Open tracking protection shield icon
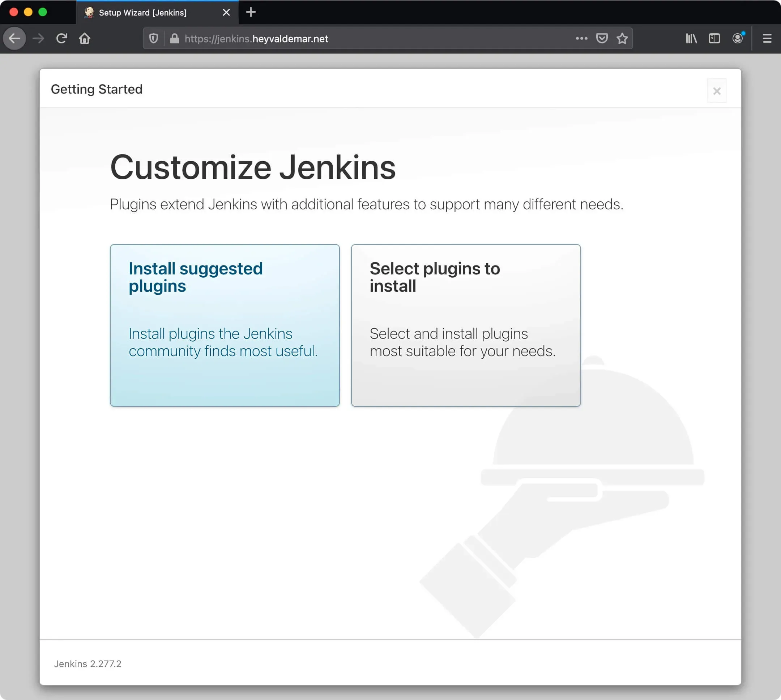781x700 pixels. tap(153, 38)
